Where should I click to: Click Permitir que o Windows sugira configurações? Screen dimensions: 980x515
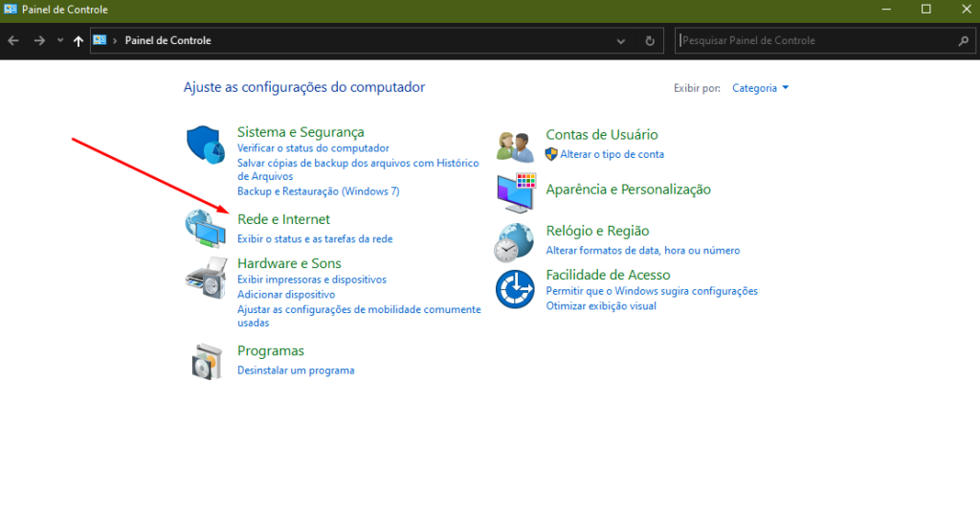click(x=652, y=291)
